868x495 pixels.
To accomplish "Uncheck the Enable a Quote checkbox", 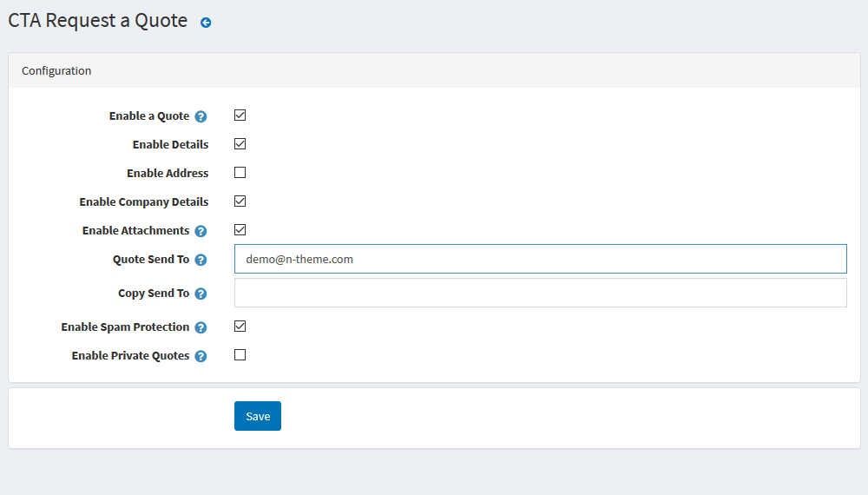I will coord(240,115).
